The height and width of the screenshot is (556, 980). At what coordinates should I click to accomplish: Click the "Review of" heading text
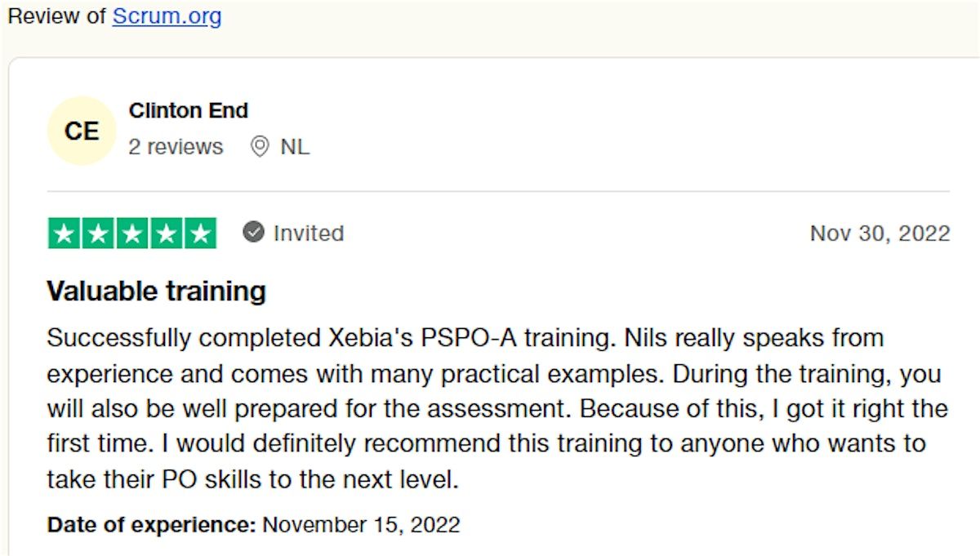(57, 16)
